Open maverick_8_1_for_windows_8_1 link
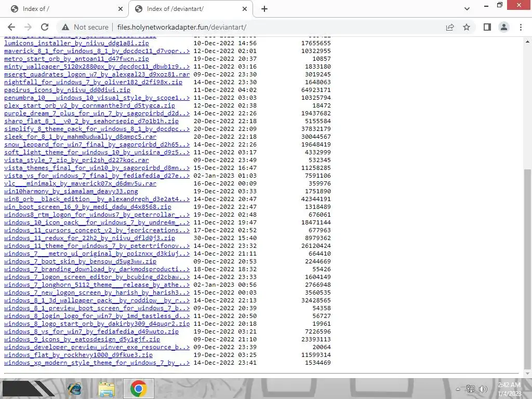The image size is (532, 399). [97, 51]
